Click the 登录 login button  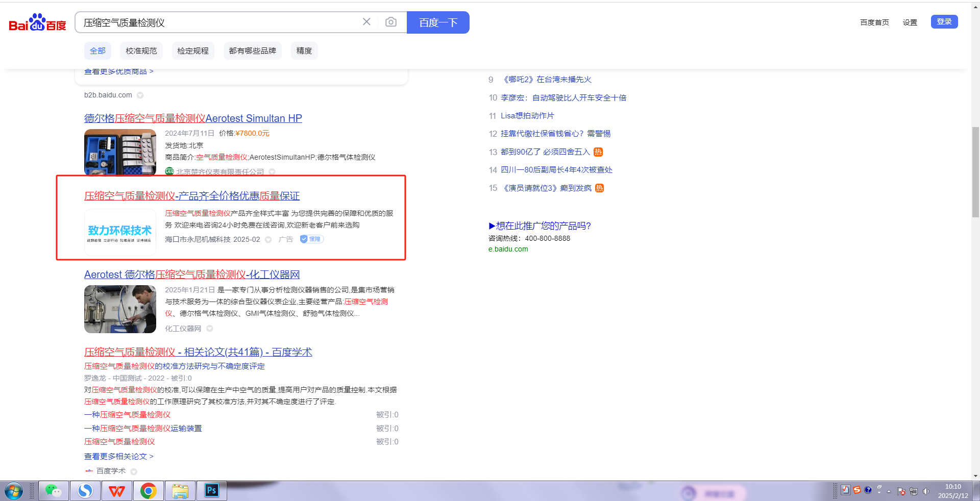(944, 22)
